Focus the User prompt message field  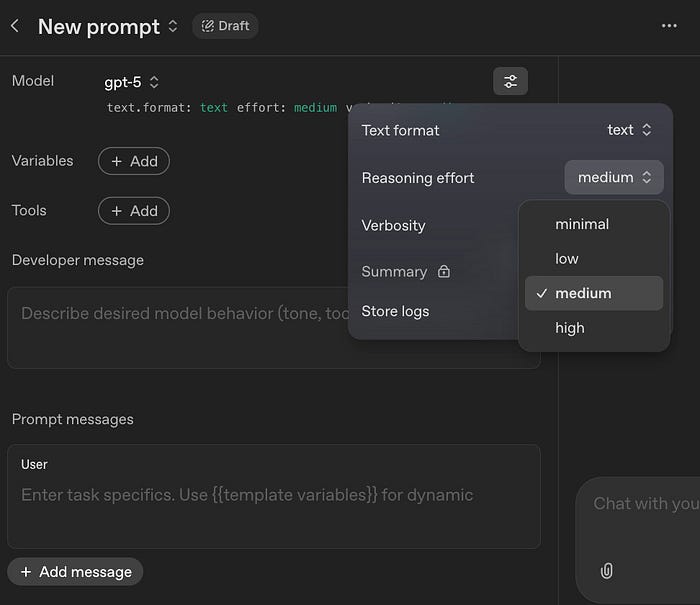(274, 497)
